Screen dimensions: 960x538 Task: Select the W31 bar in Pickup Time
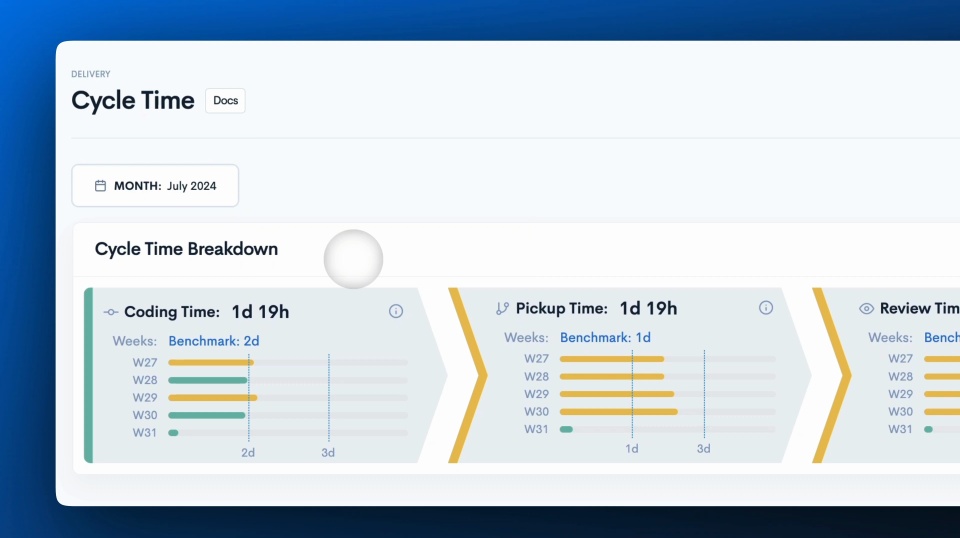coord(566,429)
